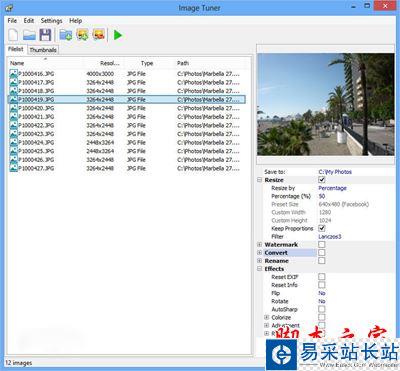Click the file icon of P1000416.JPG

13,74
